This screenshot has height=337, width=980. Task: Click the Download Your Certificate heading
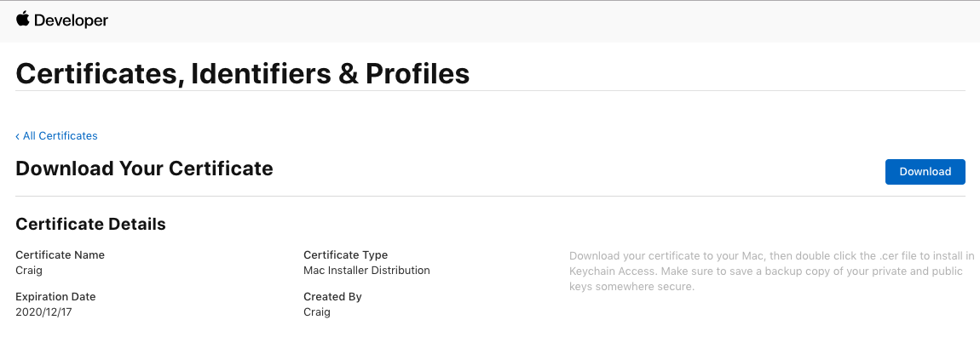[144, 168]
